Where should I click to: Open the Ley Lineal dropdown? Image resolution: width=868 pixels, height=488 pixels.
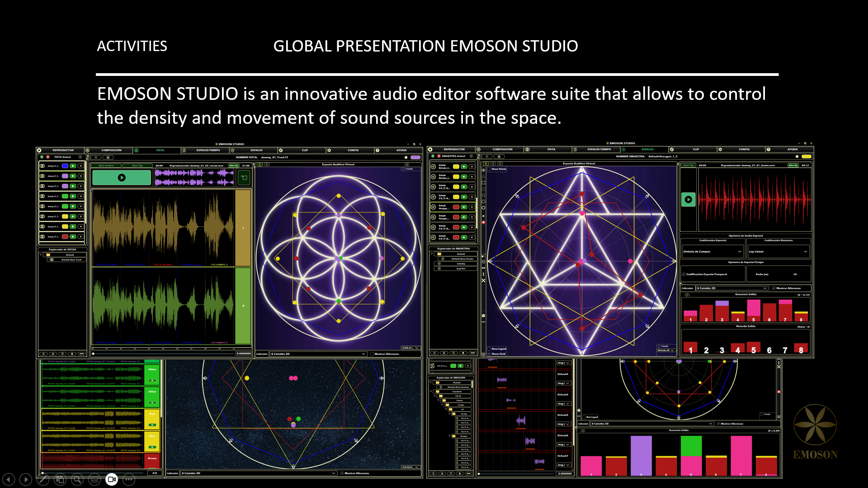click(778, 252)
